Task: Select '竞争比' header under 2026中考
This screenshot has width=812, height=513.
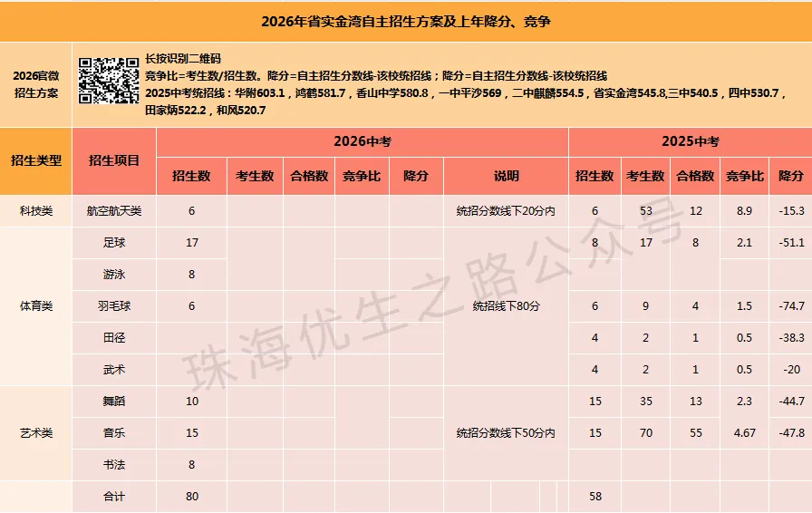Action: tap(362, 176)
